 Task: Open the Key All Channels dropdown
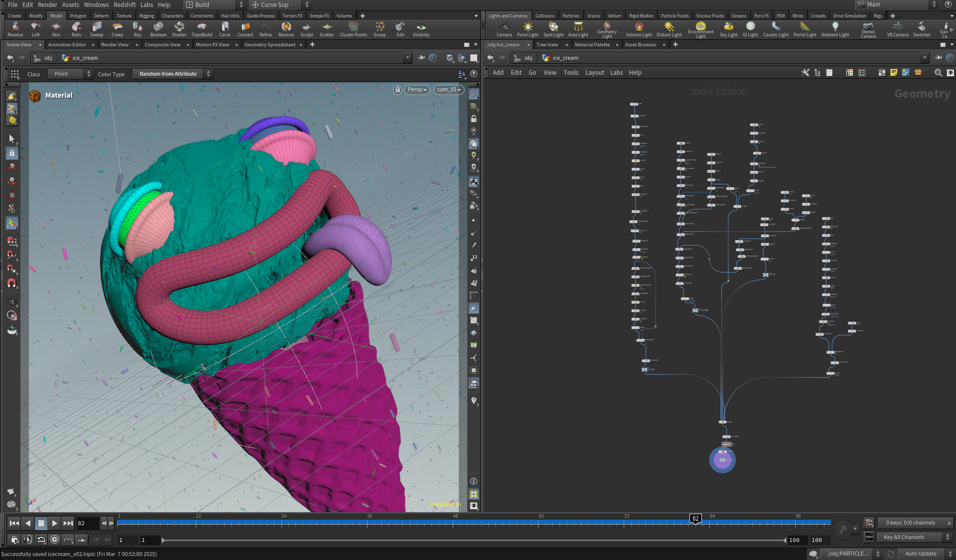(x=915, y=537)
